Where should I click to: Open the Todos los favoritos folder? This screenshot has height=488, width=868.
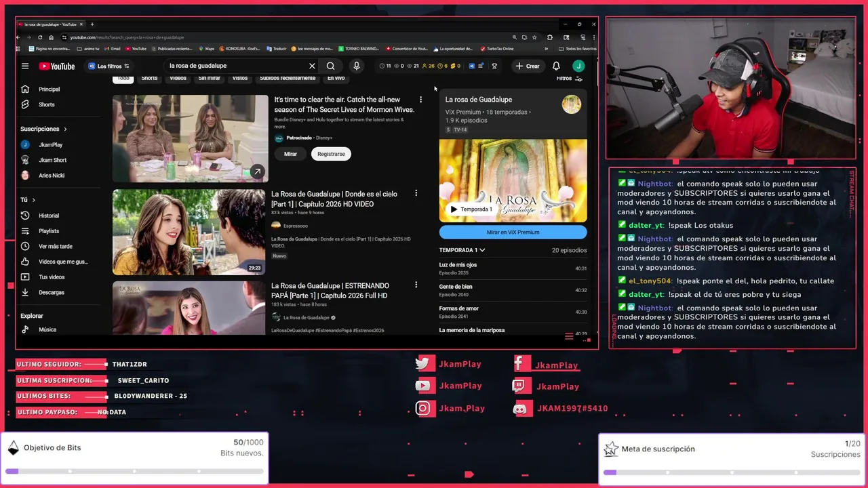578,49
